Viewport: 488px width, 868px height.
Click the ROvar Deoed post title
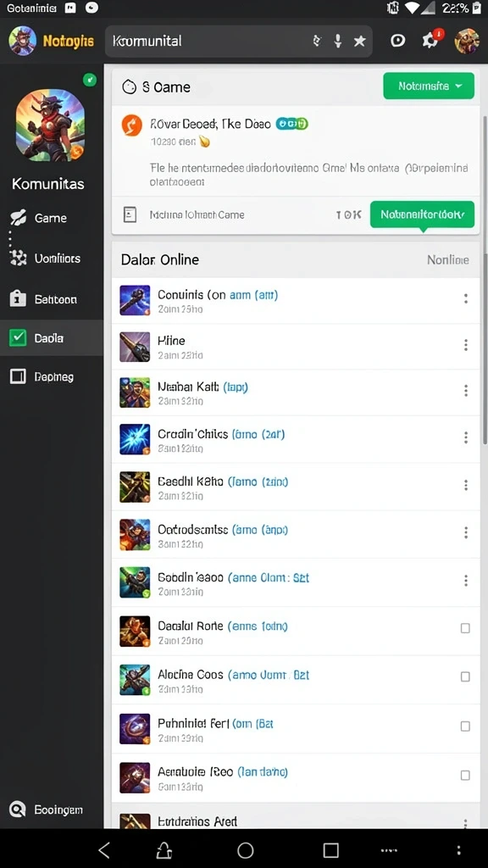coord(210,124)
